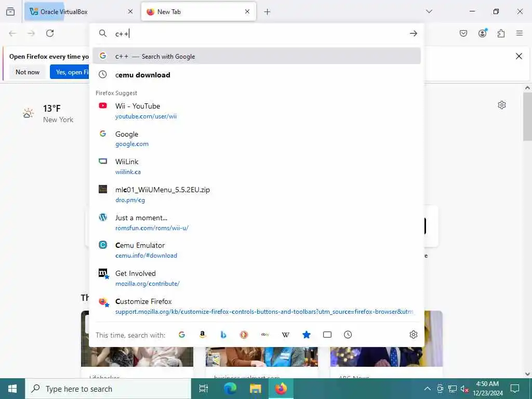532x399 pixels.
Task: Open the 13°F New York weather widget
Action: [47, 113]
